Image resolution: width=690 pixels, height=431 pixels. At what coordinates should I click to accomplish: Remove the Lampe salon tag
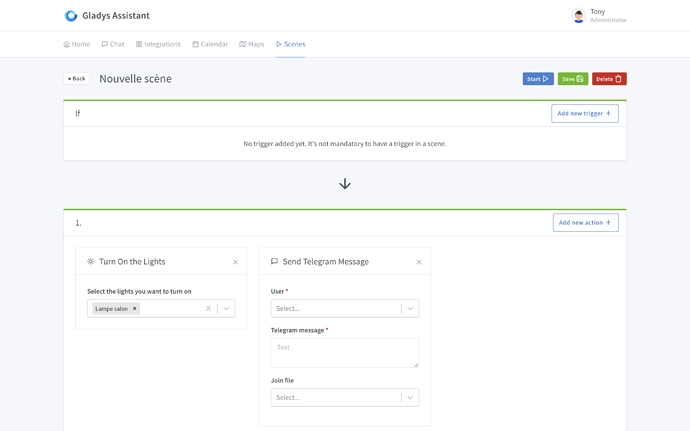pyautogui.click(x=135, y=309)
